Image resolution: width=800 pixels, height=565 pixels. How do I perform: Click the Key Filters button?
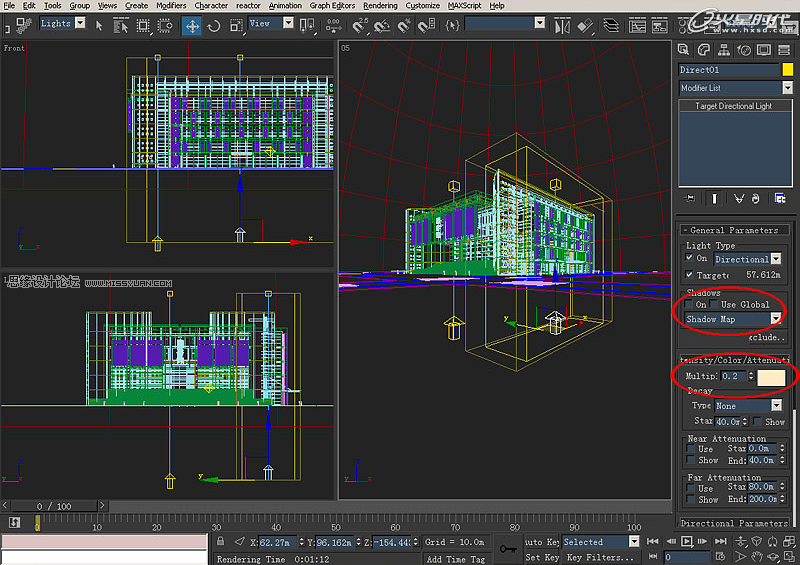pos(601,557)
